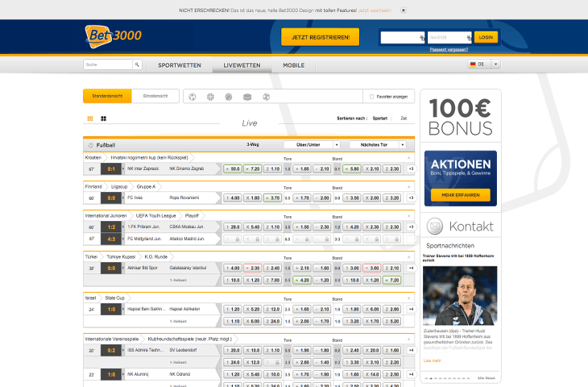This screenshot has height=387, width=588.
Task: Click the Suche search input field
Action: click(108, 64)
